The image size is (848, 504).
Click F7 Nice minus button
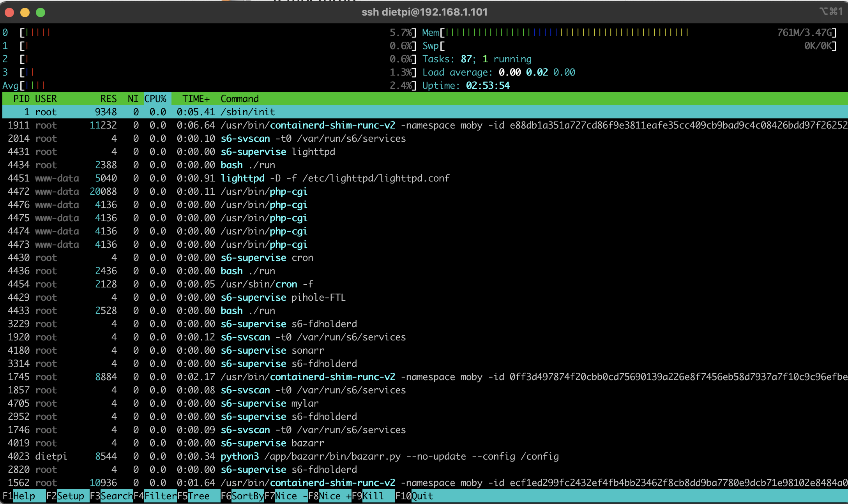click(x=286, y=496)
